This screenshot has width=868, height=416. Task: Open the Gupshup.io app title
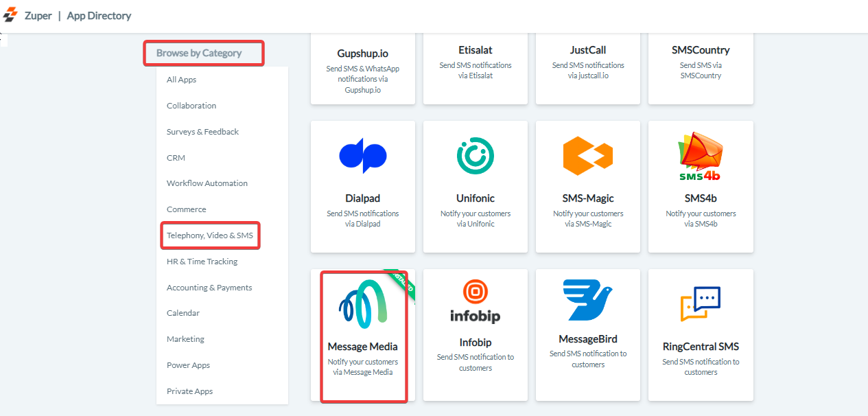pos(363,54)
